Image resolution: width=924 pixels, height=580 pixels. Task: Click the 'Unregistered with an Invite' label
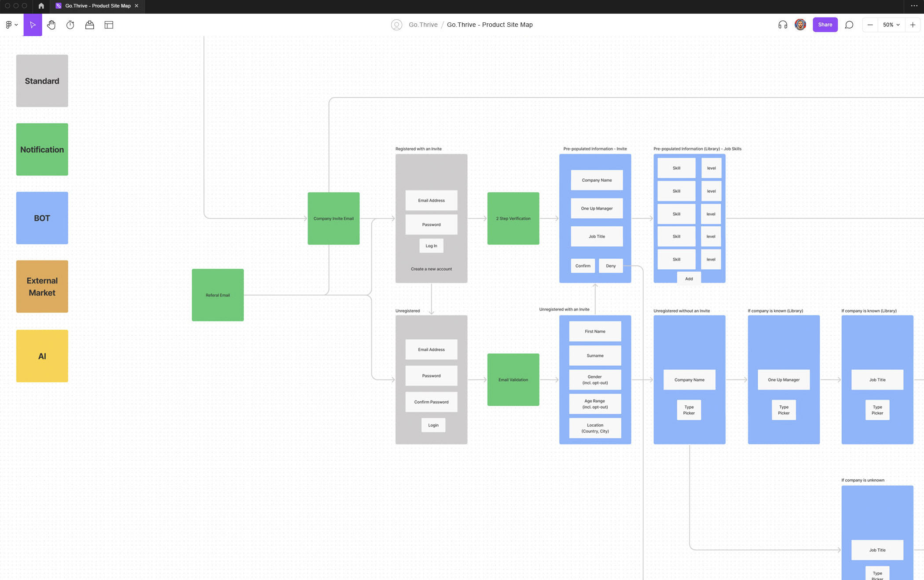click(564, 309)
